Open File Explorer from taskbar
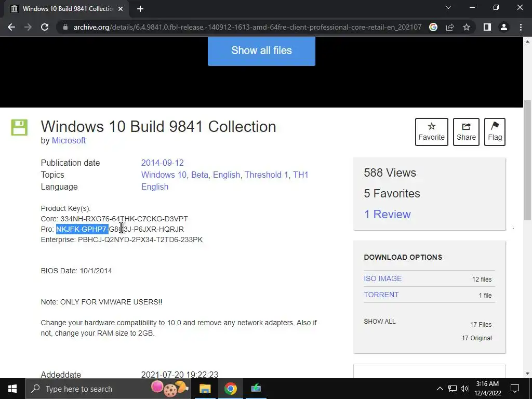This screenshot has height=399, width=532. coord(205,389)
